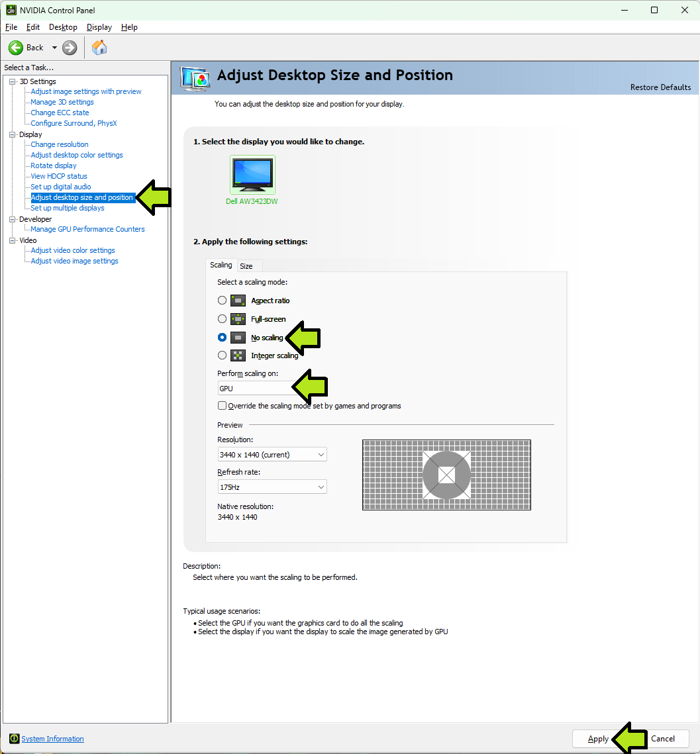This screenshot has width=700, height=754.
Task: Open the Help menu
Action: click(129, 27)
